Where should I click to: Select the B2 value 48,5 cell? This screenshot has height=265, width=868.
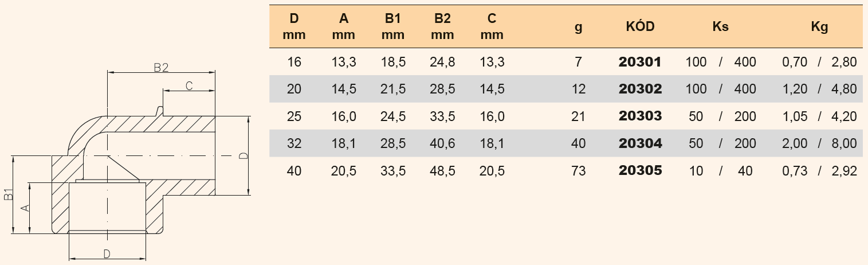pyautogui.click(x=442, y=170)
